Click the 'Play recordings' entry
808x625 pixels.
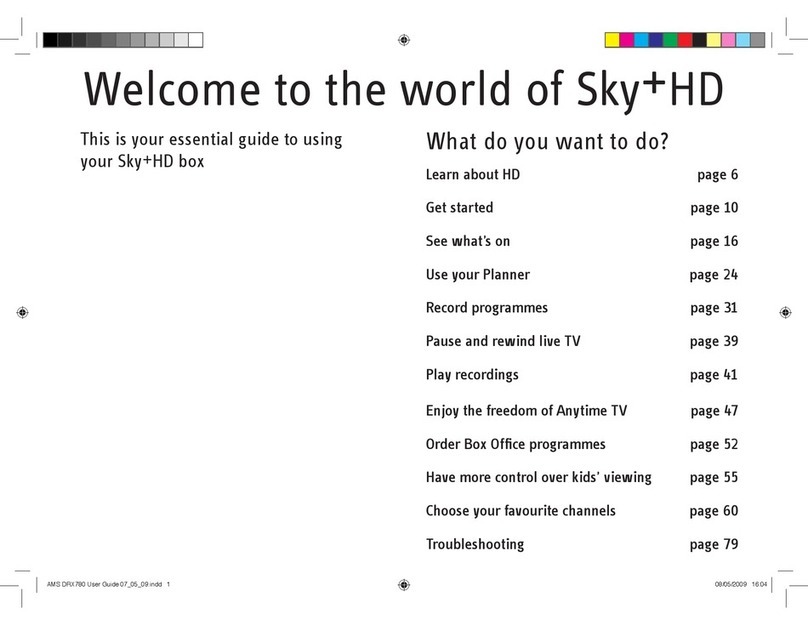(472, 375)
